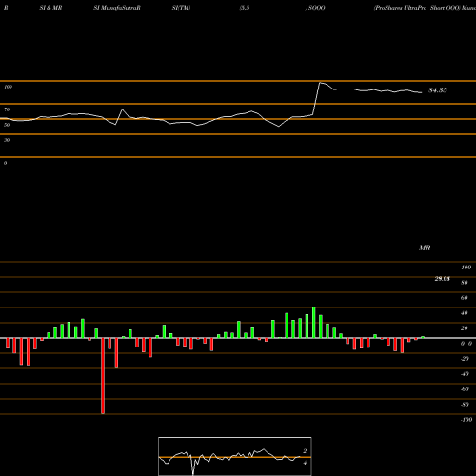Screen dimensions: 476x476
Task: Click the MR section title above histogram
Action: coord(425,248)
